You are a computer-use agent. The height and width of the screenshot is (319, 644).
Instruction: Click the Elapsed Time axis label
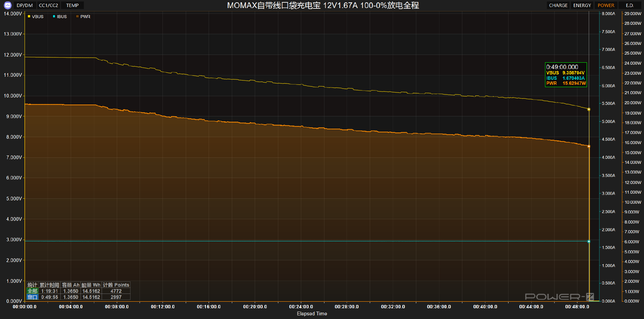click(312, 314)
